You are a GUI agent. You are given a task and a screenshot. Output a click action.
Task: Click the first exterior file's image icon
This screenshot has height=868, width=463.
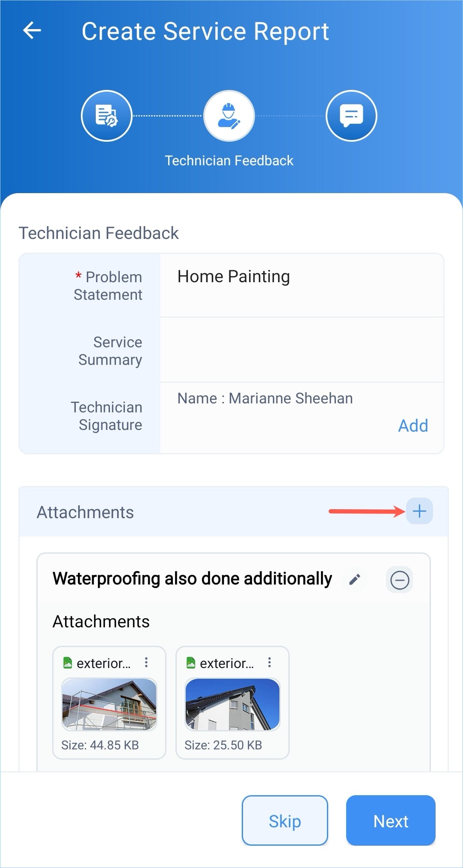click(x=68, y=662)
